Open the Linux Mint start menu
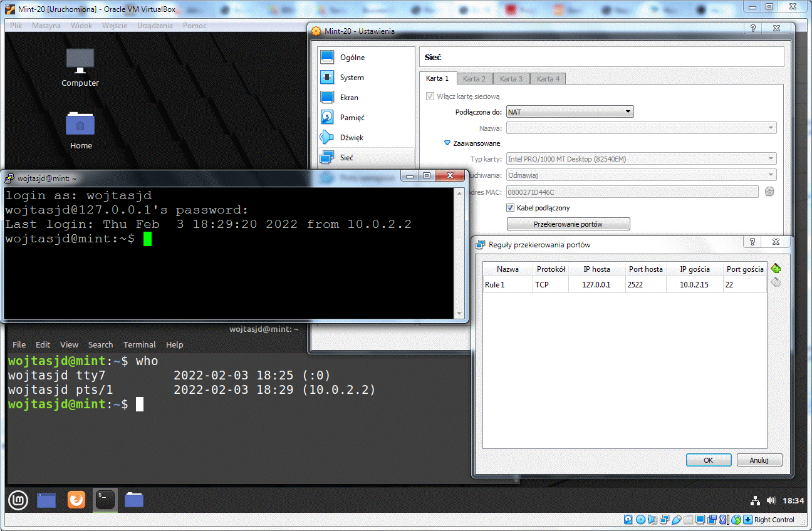812x531 pixels. click(x=18, y=500)
